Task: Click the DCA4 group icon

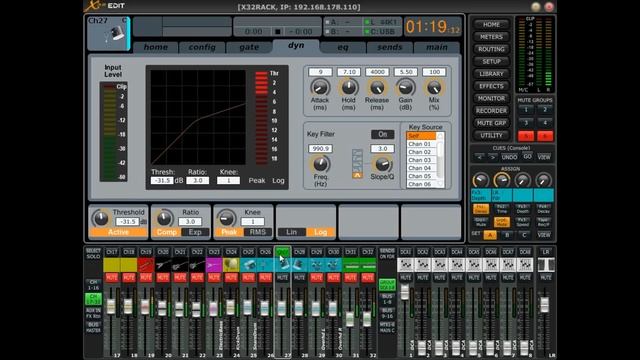Action: pos(457,265)
